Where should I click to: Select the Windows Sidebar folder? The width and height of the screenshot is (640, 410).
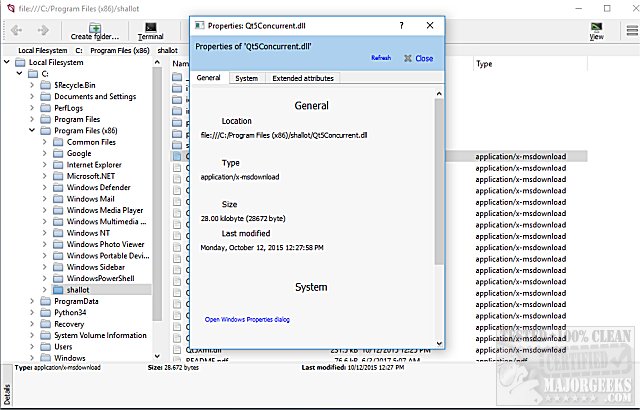point(96,267)
